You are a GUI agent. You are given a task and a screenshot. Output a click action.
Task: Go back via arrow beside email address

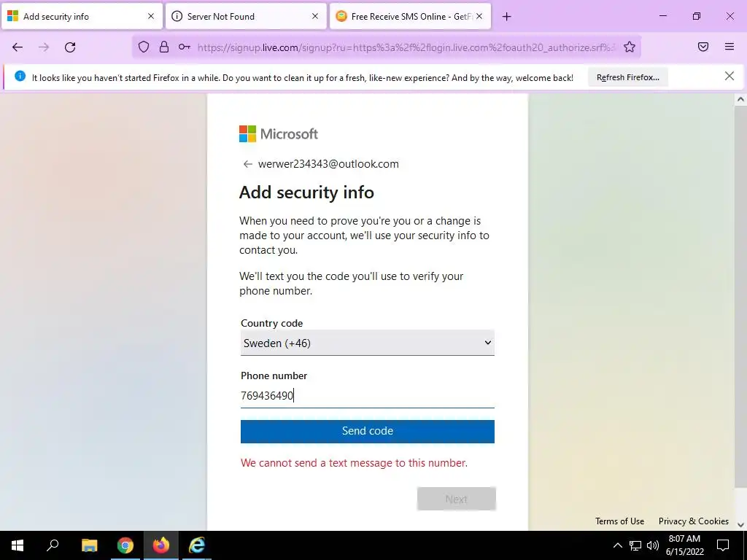click(248, 164)
